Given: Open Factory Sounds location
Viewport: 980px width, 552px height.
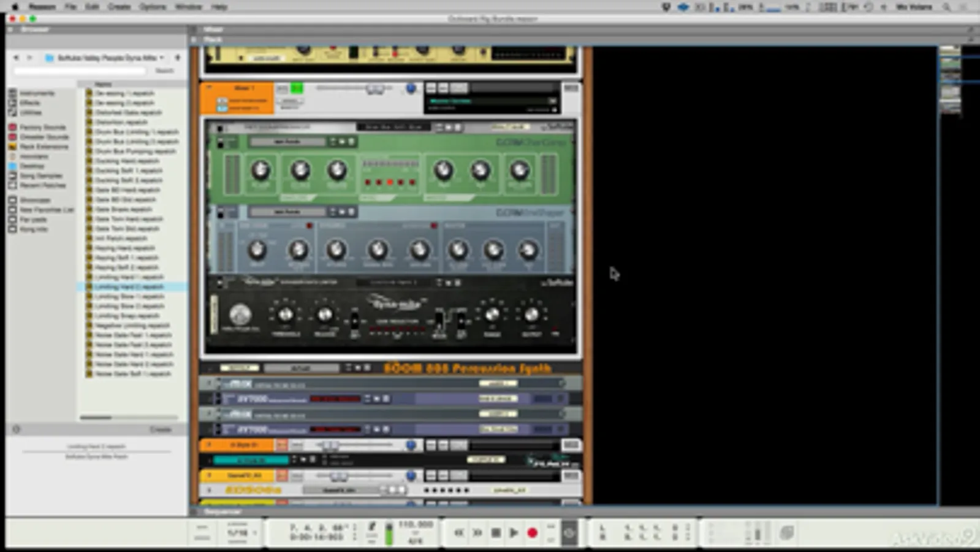Looking at the screenshot, I should (42, 127).
